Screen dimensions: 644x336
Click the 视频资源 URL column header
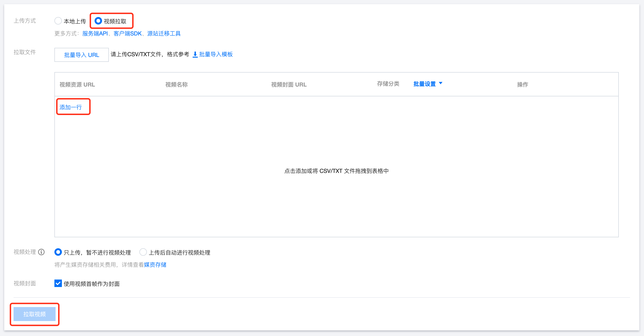(x=77, y=84)
